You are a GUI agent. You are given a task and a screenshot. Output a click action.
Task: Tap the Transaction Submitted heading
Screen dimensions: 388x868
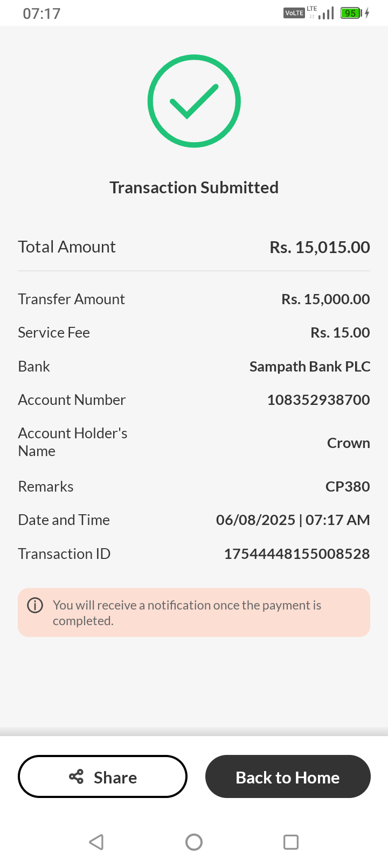coord(194,187)
